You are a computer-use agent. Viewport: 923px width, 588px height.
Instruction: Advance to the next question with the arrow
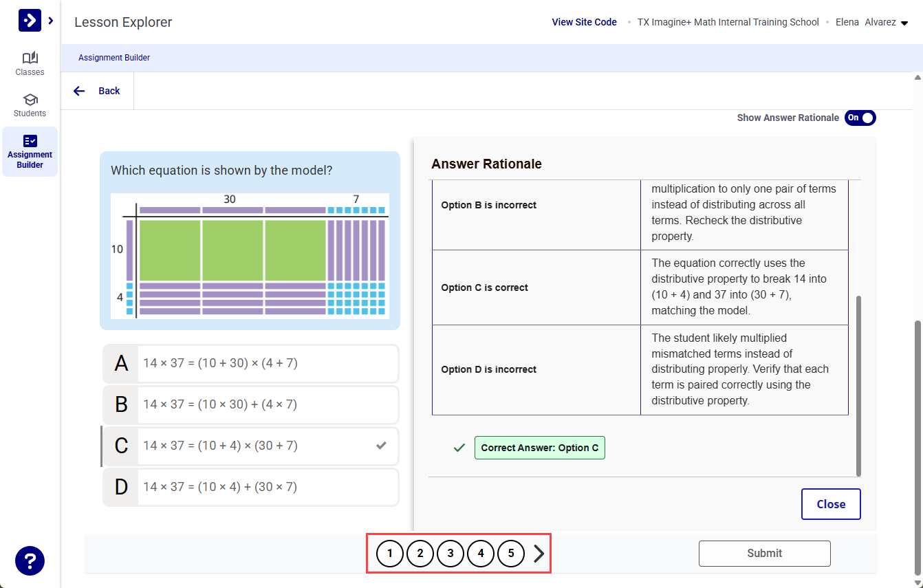[539, 553]
